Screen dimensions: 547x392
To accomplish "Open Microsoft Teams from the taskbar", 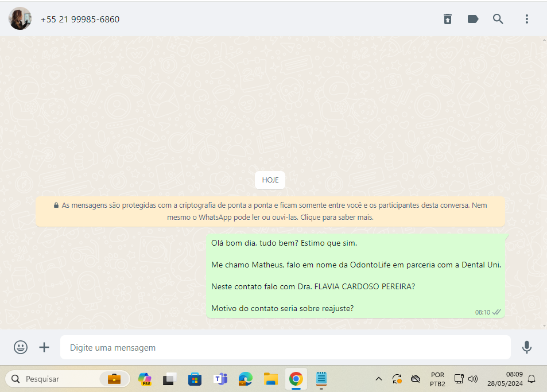I will (x=220, y=379).
